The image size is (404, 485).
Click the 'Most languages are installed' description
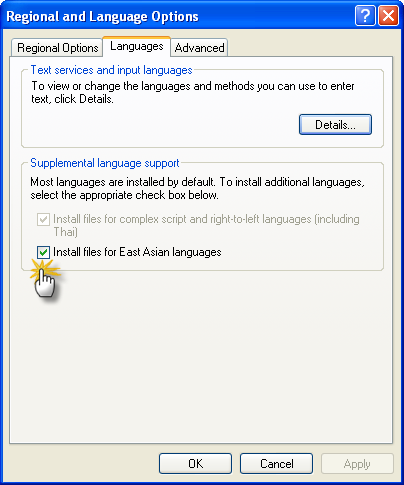click(197, 188)
